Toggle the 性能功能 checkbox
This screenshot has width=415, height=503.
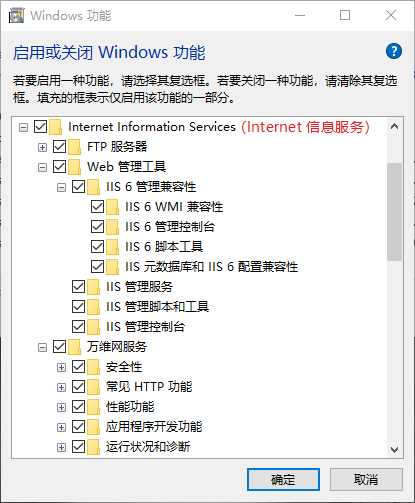(x=78, y=407)
